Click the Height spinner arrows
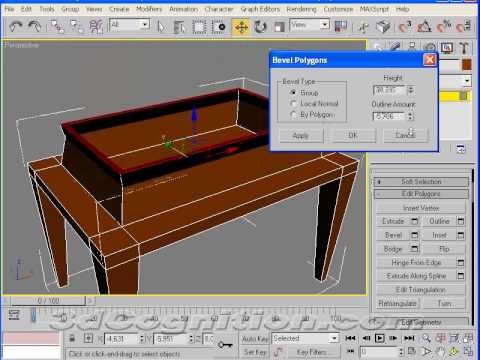 click(411, 90)
